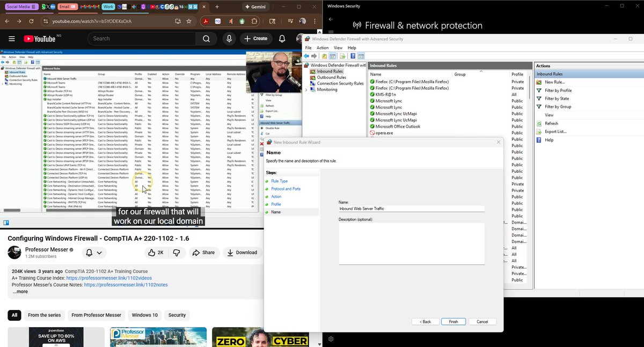Select the Security filter chip

177,315
